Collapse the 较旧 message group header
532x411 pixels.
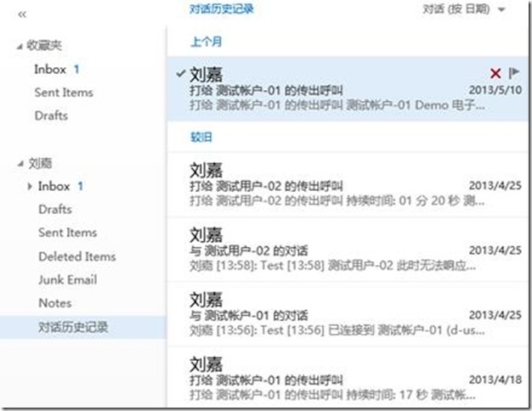[x=202, y=135]
